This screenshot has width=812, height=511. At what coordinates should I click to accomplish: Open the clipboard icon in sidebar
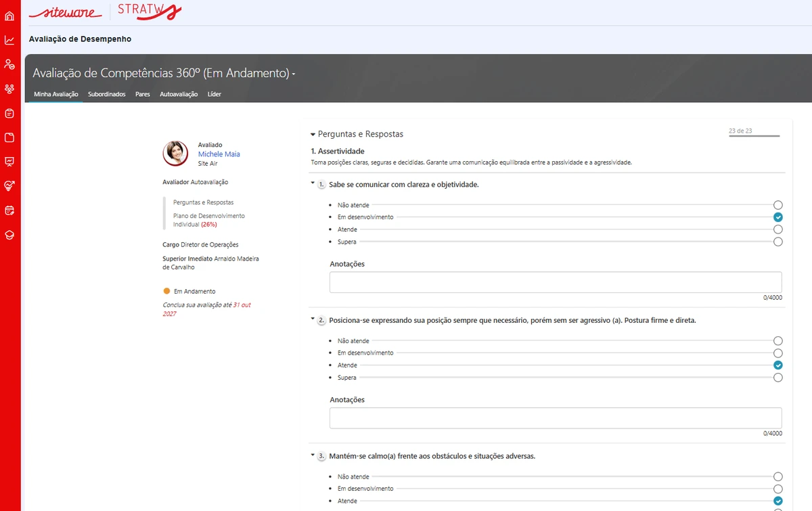click(x=9, y=113)
